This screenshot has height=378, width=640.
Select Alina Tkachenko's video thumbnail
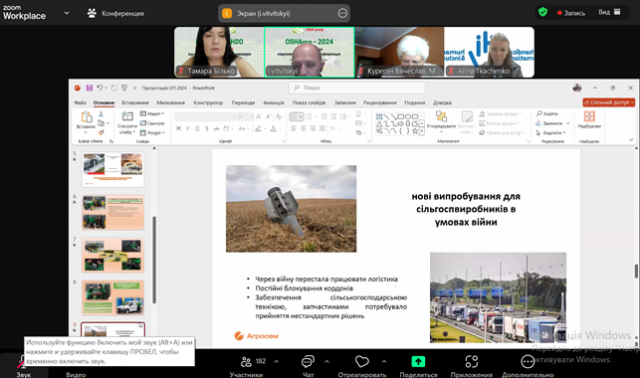[x=489, y=52]
